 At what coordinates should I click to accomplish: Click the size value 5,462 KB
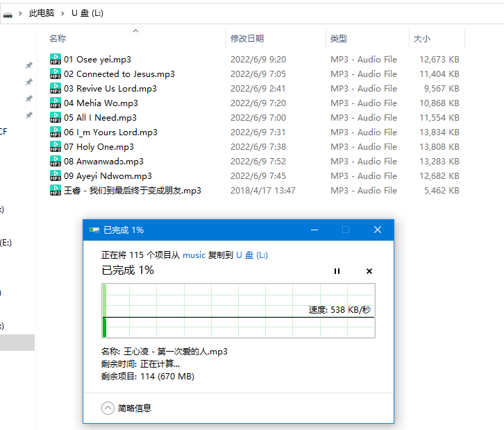pyautogui.click(x=442, y=191)
